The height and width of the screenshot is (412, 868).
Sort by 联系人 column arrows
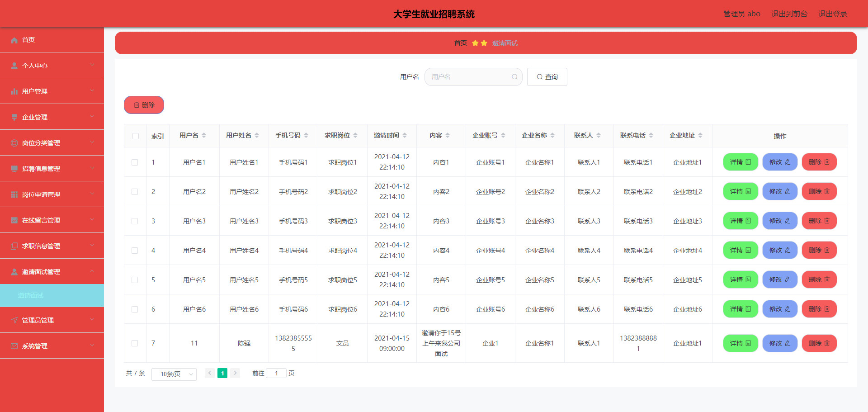pyautogui.click(x=599, y=135)
